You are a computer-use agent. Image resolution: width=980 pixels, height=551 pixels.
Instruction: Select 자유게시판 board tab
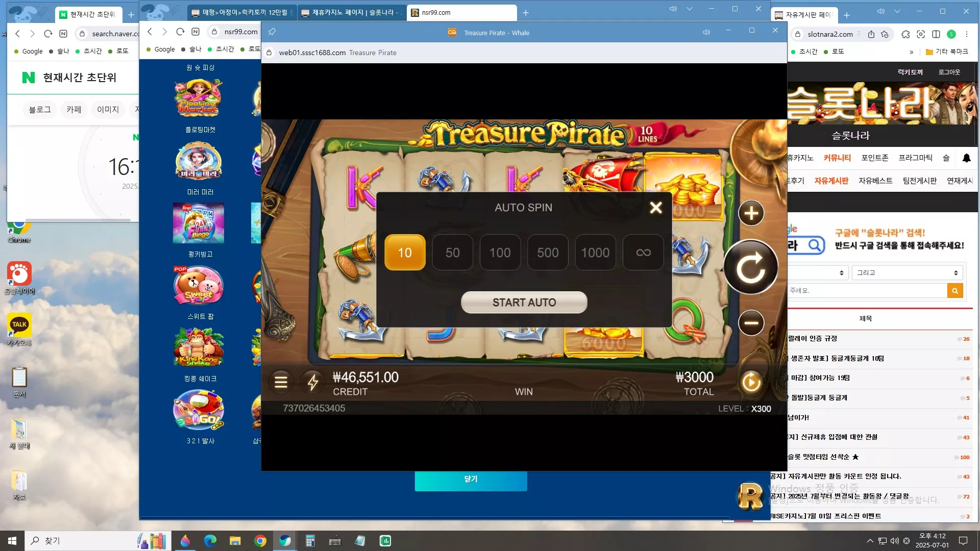(x=831, y=181)
